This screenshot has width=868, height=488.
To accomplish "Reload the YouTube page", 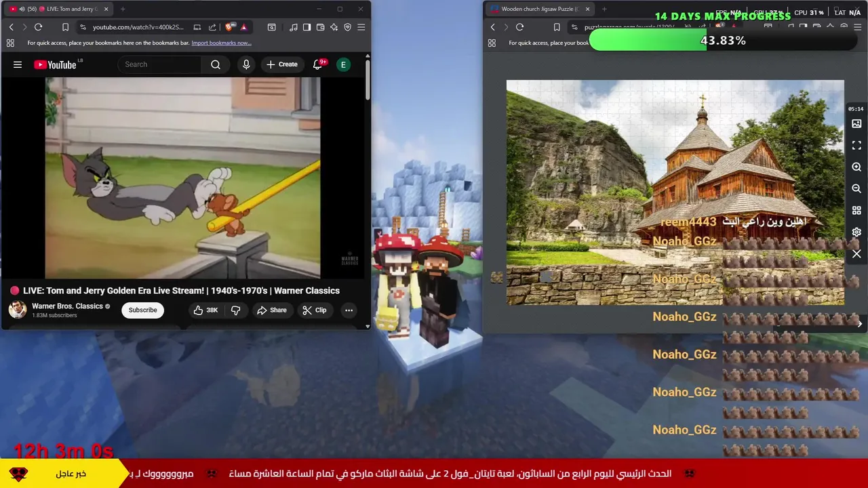I will [x=38, y=27].
